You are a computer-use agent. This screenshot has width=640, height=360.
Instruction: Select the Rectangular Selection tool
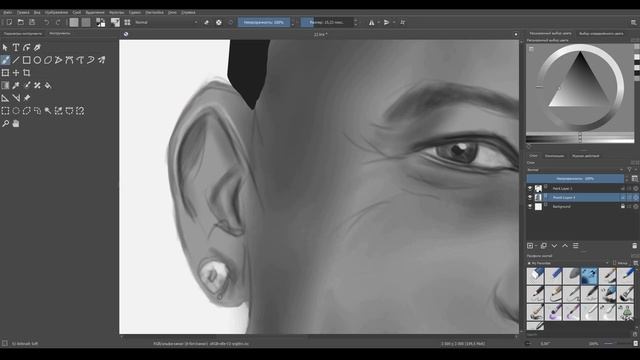5,111
